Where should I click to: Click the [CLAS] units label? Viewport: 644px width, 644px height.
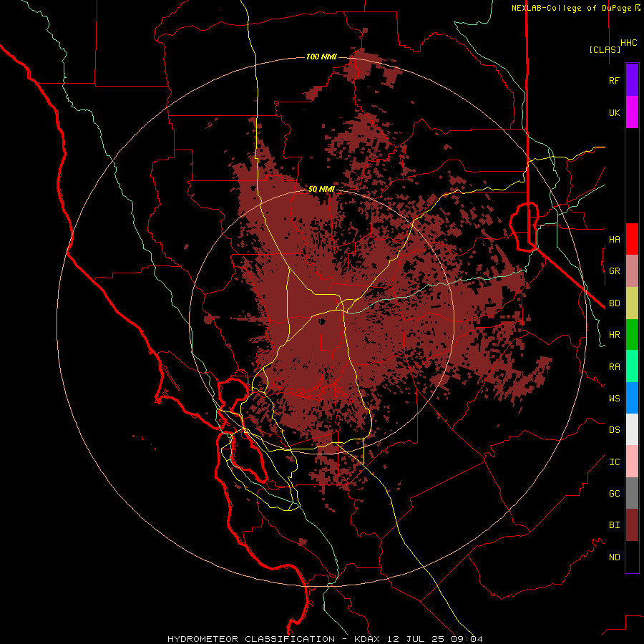pos(605,49)
